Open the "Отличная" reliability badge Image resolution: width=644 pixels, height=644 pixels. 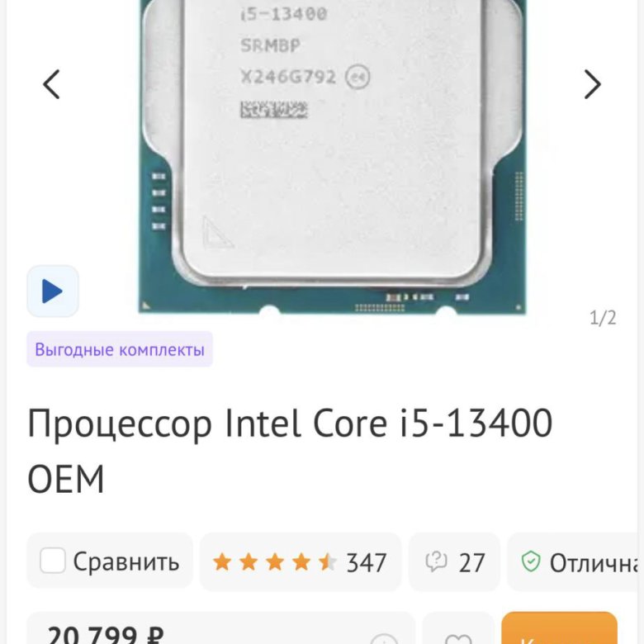click(x=575, y=562)
